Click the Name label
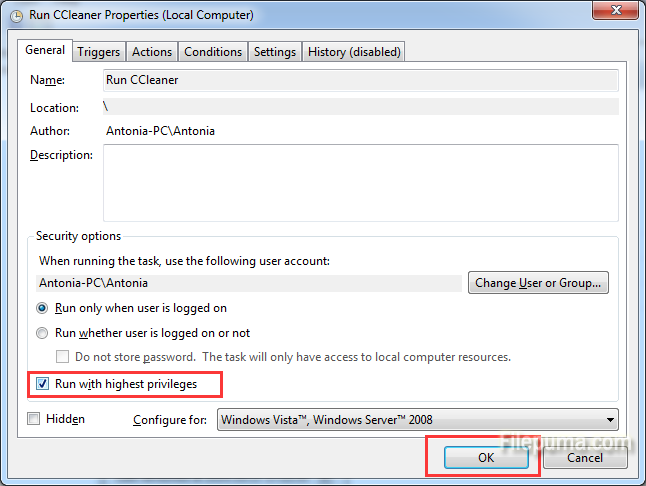 [47, 80]
